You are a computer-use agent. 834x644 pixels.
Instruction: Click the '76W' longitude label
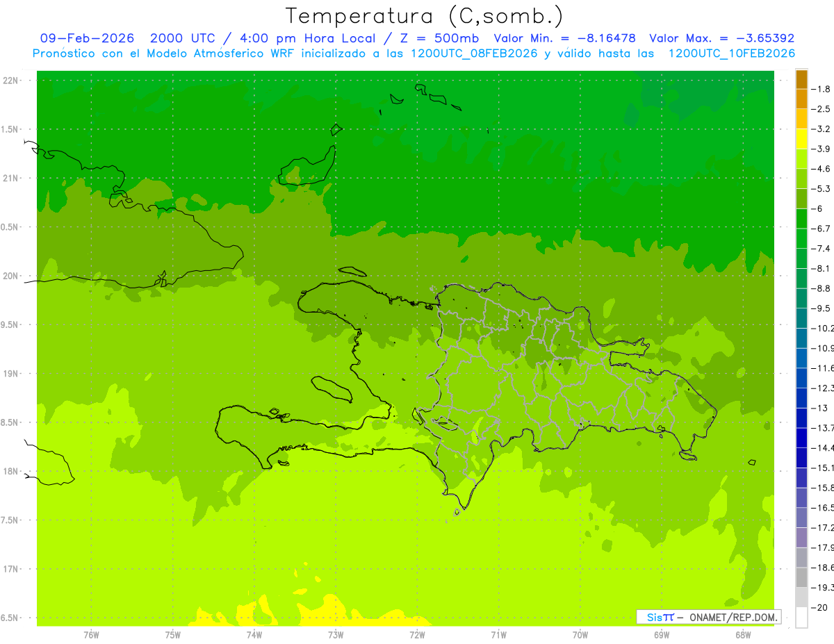[91, 635]
